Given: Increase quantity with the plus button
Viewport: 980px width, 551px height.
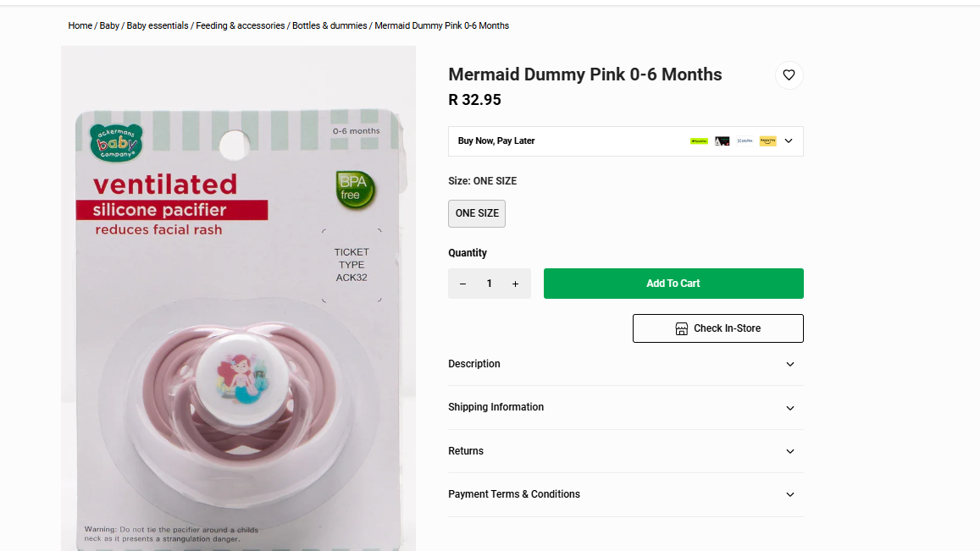Looking at the screenshot, I should click(x=515, y=284).
